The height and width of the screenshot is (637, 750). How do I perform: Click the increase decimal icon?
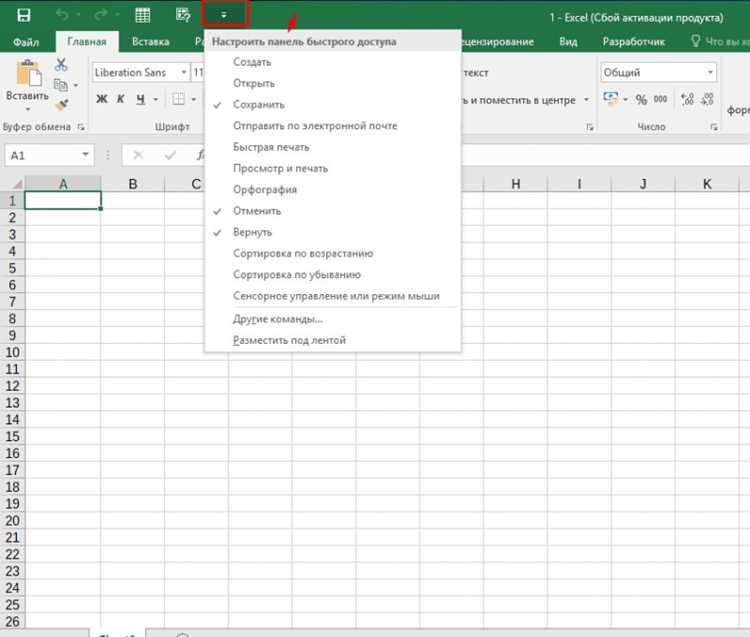coord(687,99)
